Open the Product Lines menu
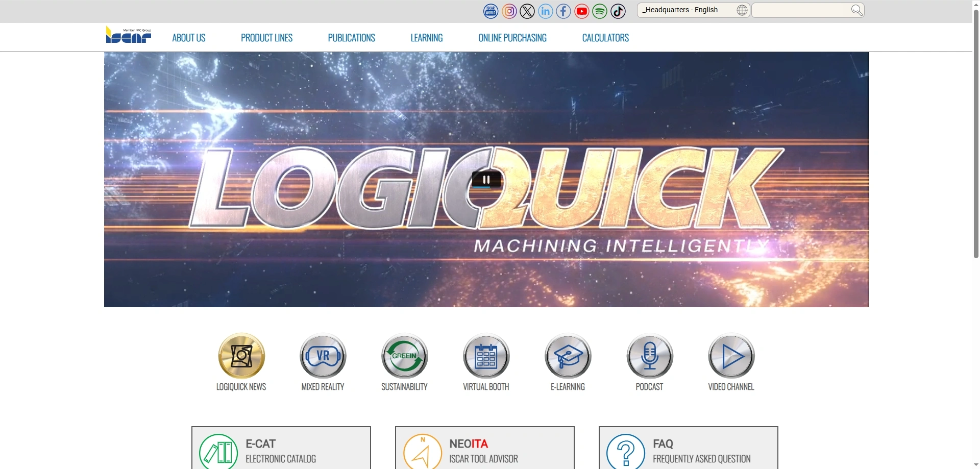The image size is (980, 469). tap(266, 38)
